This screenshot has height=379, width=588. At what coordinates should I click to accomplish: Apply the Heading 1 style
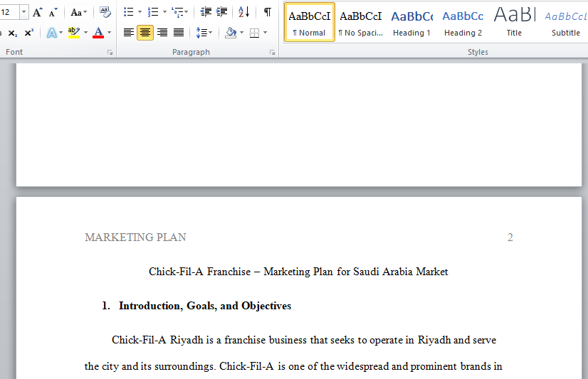pos(411,22)
